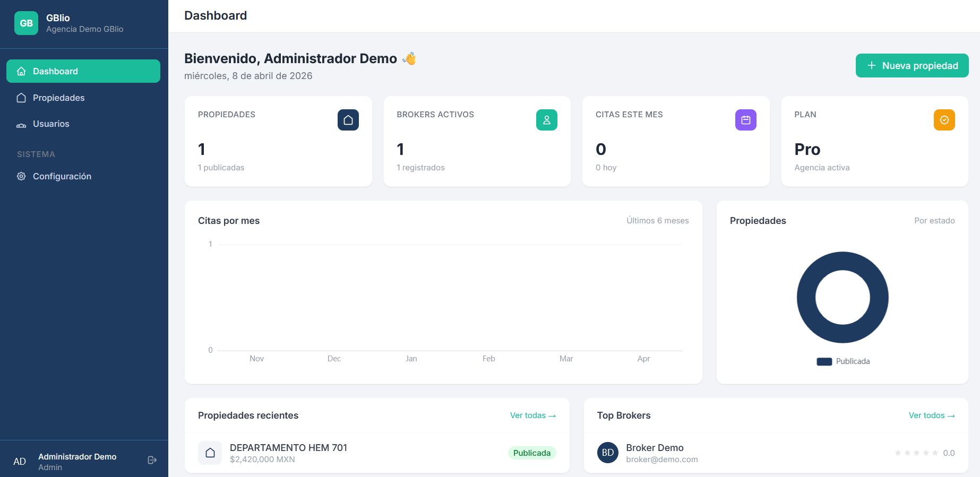Open Configuración under Sistema
The width and height of the screenshot is (980, 477).
[62, 176]
